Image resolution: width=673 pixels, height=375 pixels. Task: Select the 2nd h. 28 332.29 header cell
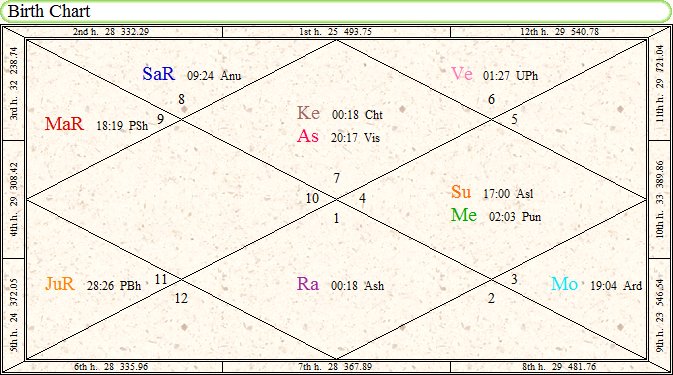(x=111, y=32)
